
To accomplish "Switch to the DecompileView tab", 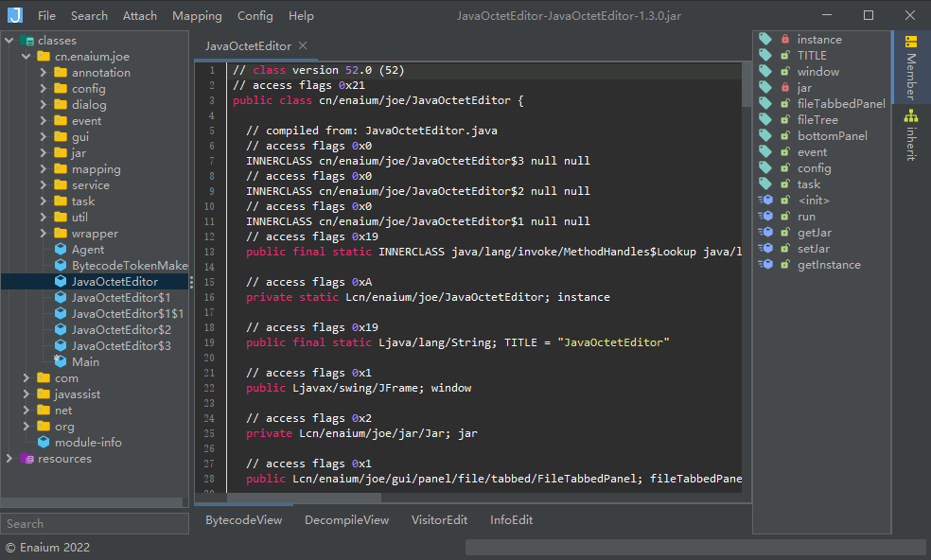I will 346,520.
